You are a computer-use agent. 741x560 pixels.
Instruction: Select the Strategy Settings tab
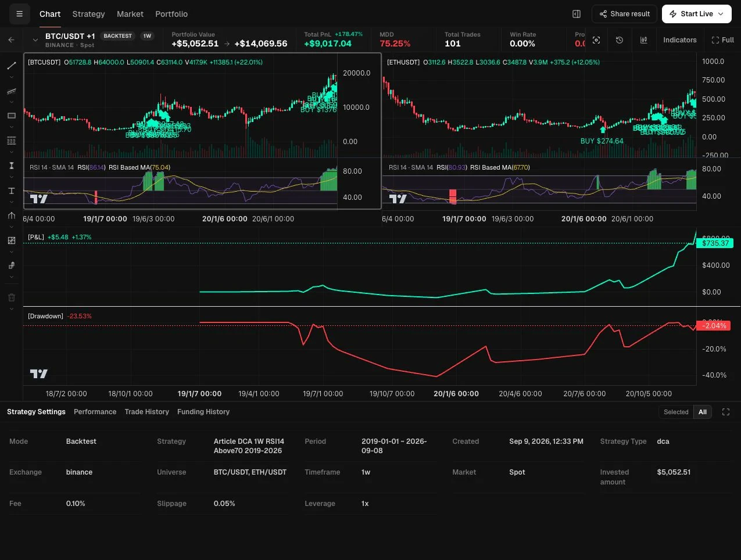pyautogui.click(x=36, y=412)
